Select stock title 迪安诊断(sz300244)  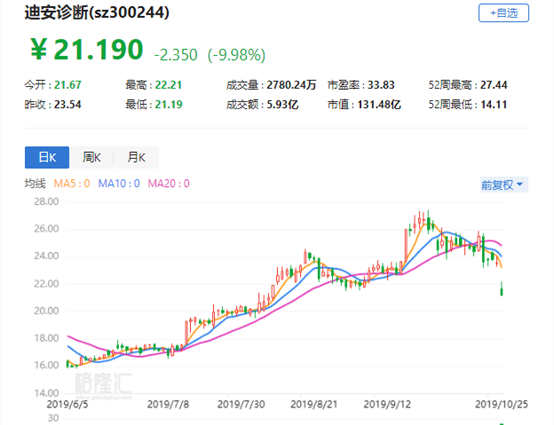(x=97, y=13)
